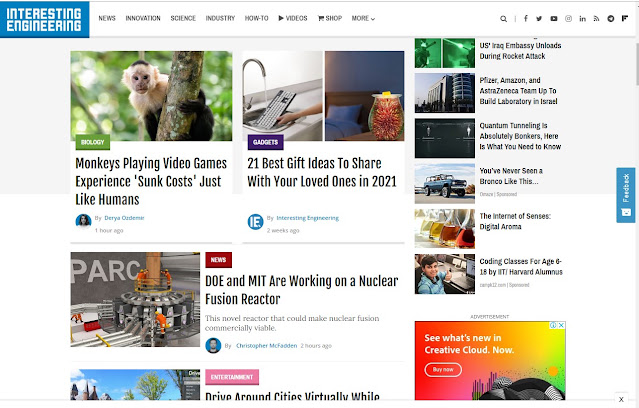Click the colored flasks sidebar thumbnail
The image size is (639, 408).
[x=445, y=229]
